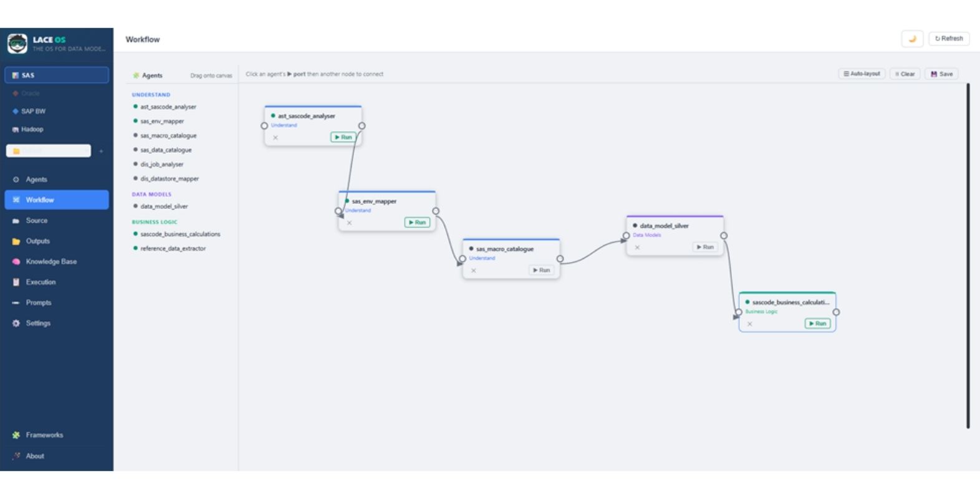Click the plus icon beside project selector
Image resolution: width=980 pixels, height=499 pixels.
(101, 151)
